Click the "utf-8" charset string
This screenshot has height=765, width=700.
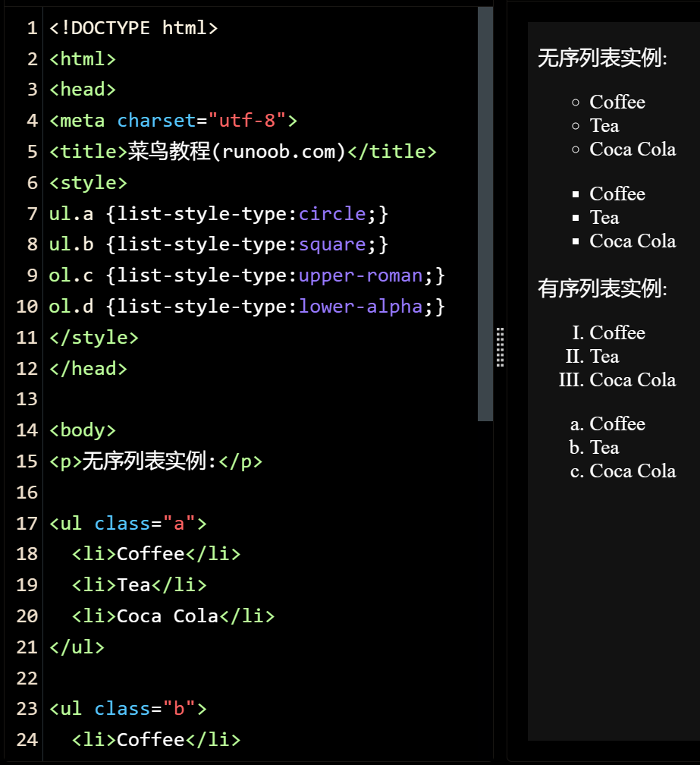click(x=247, y=121)
